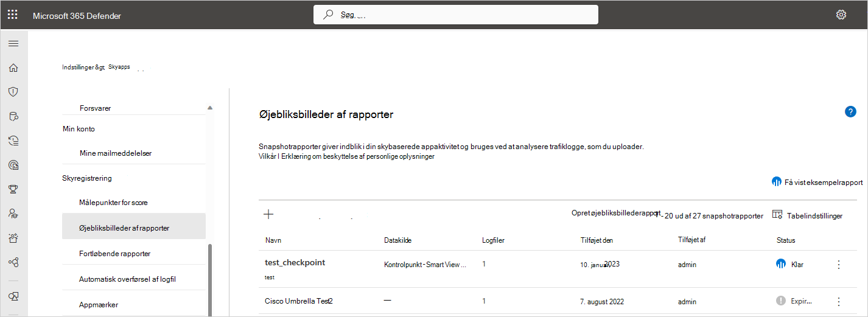Screen dimensions: 868x317
Task: Click the blue help question mark icon
Action: point(850,112)
